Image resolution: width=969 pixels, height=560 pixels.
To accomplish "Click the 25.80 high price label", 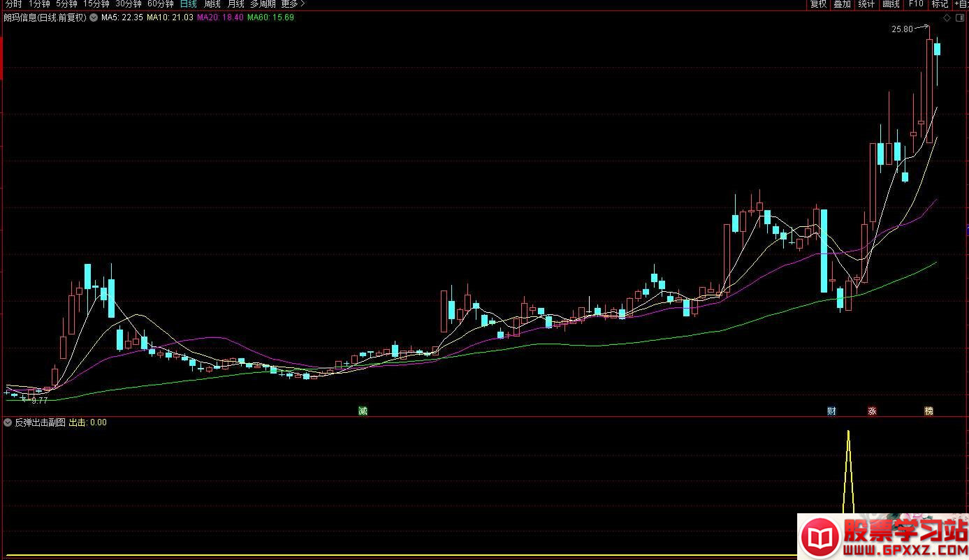I will [x=902, y=29].
